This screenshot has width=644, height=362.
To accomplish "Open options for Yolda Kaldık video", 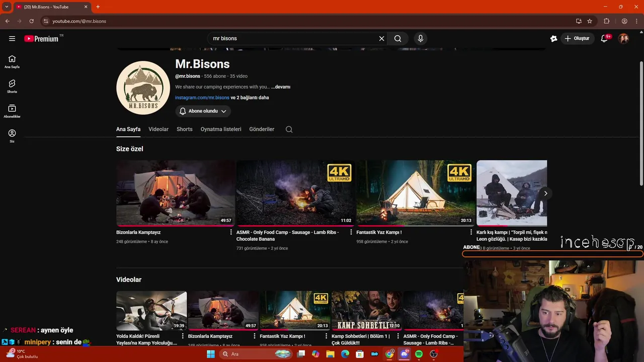I will point(183,336).
